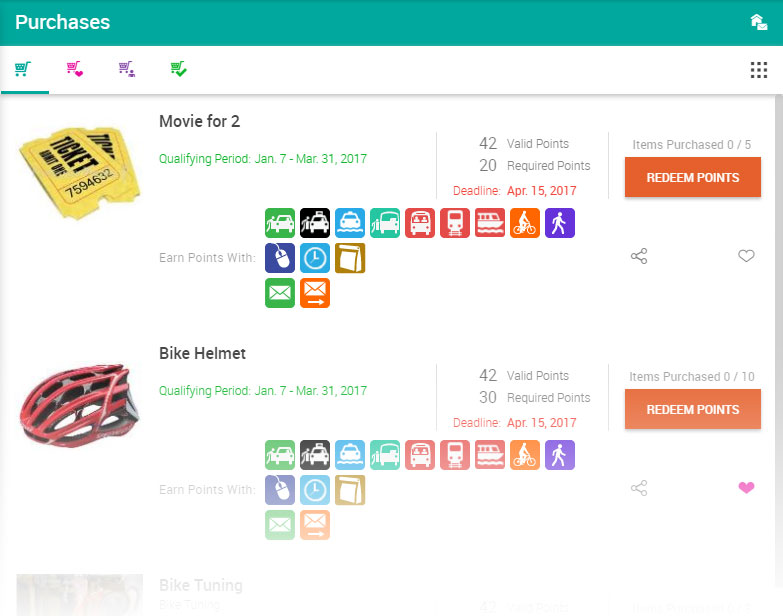783x616 pixels.
Task: Select the green envelope icon for Movie for 2
Action: (280, 293)
